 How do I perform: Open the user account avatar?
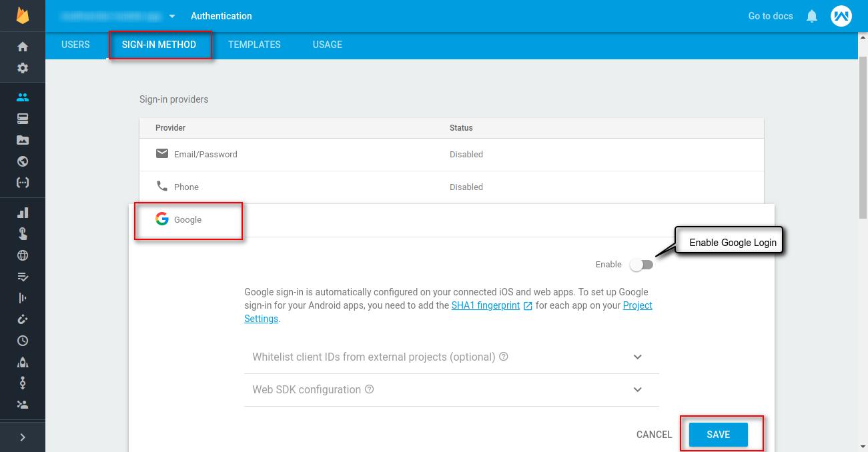pos(841,16)
